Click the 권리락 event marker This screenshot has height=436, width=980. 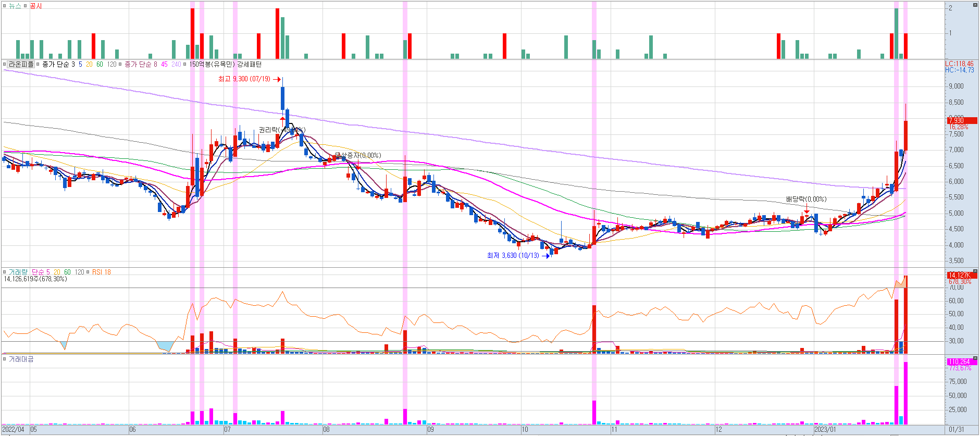(x=282, y=130)
